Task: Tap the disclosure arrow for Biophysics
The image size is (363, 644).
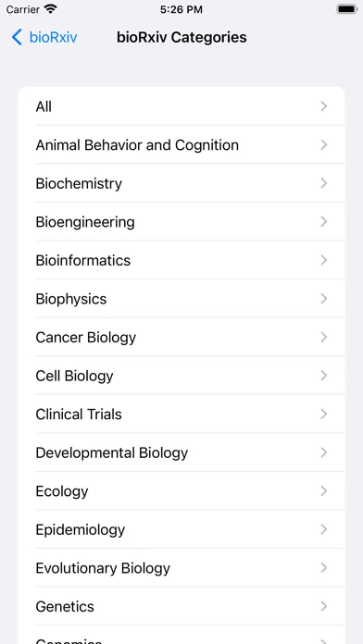Action: (x=324, y=299)
